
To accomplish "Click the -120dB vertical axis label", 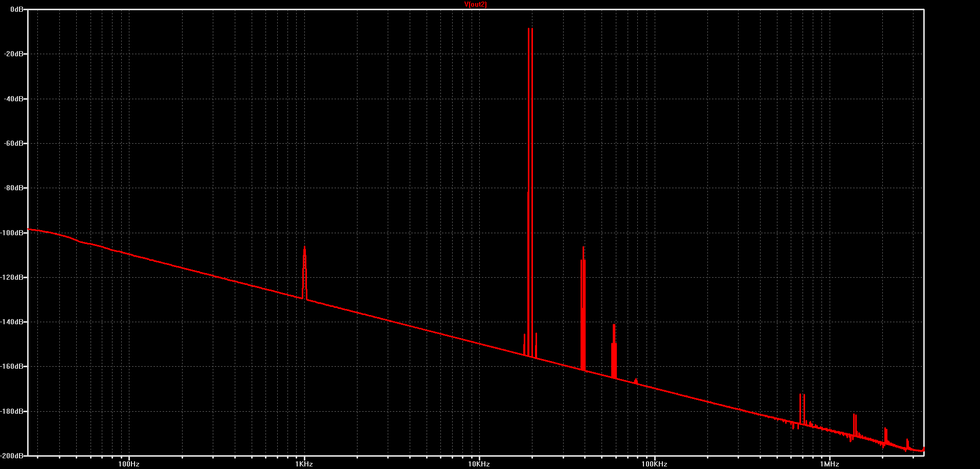I will 12,277.
